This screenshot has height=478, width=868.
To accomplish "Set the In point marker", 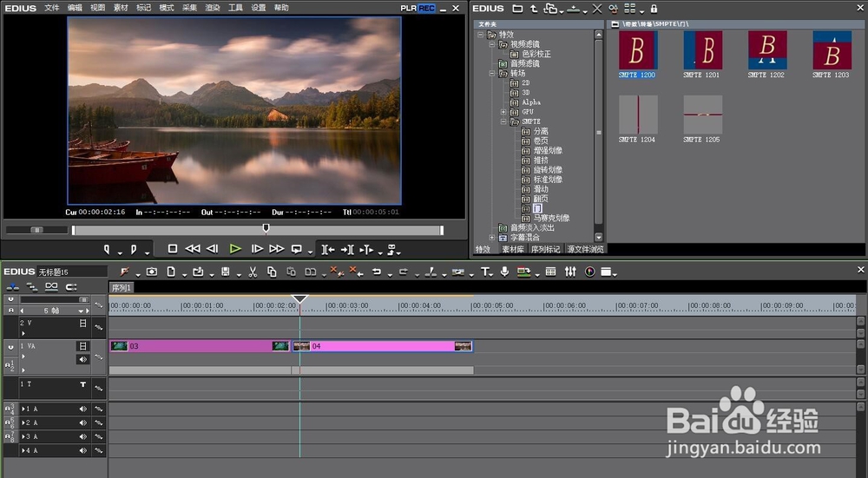I will [108, 250].
